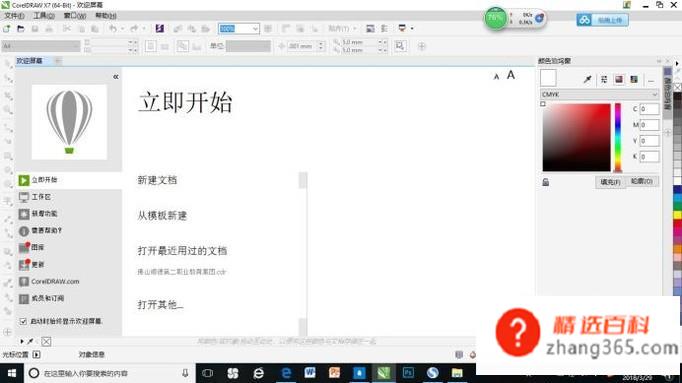Click the no-fill X at palette top

(x=677, y=87)
